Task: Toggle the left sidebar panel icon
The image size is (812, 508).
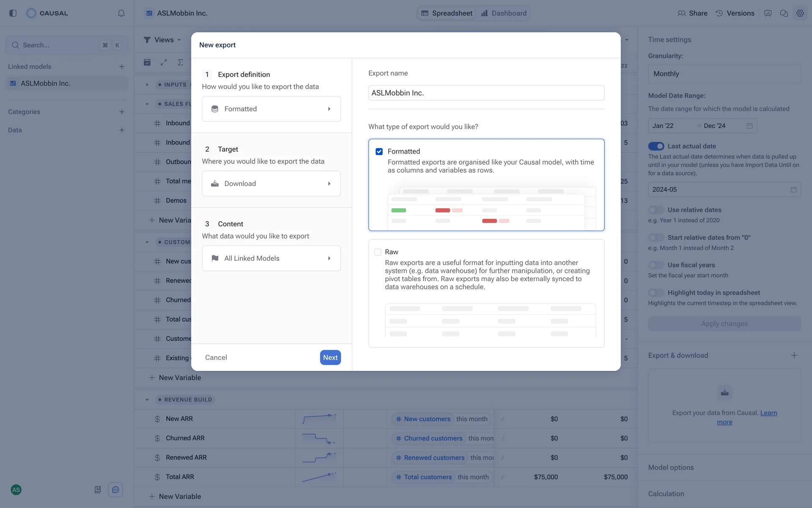Action: 13,13
